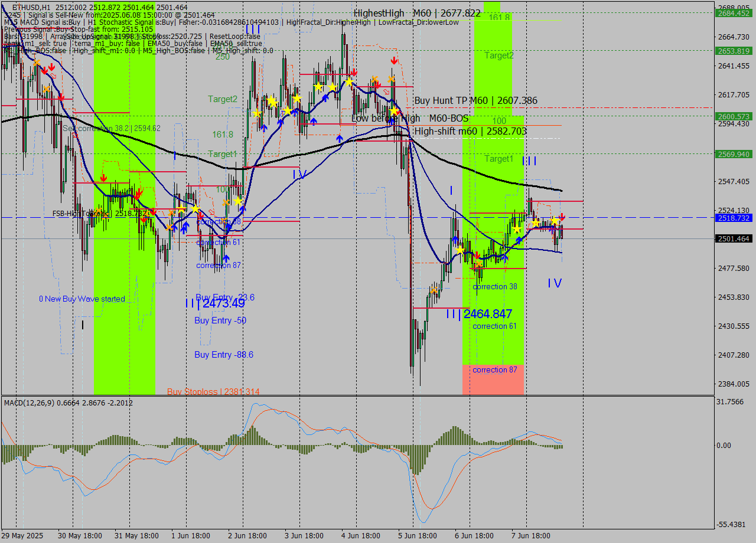Select the red sell arrow below the HighestHigh label
Viewport: 756px width, 543px height.
coord(394,59)
